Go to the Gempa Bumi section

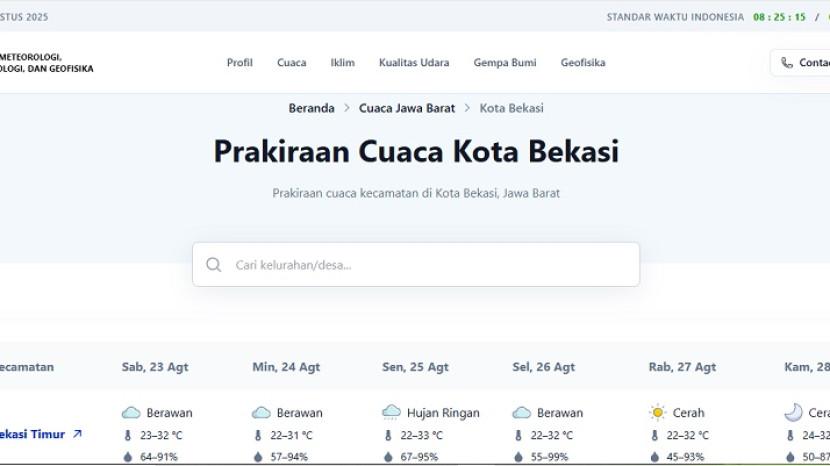[x=505, y=63]
